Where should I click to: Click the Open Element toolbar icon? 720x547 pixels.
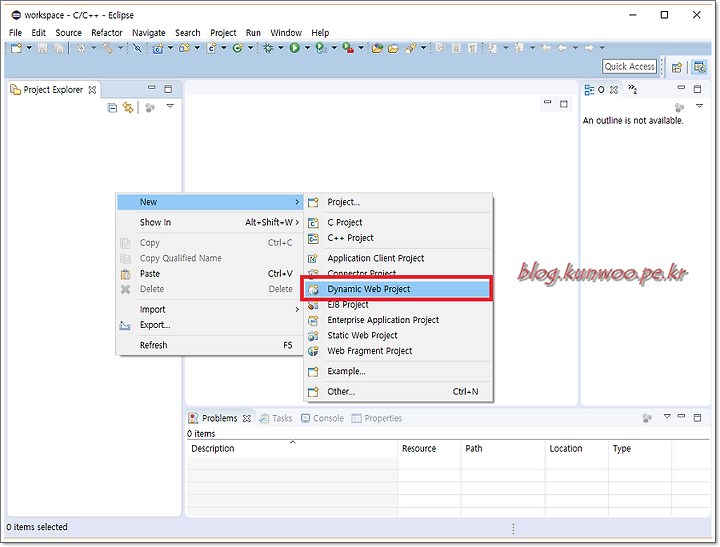[377, 48]
